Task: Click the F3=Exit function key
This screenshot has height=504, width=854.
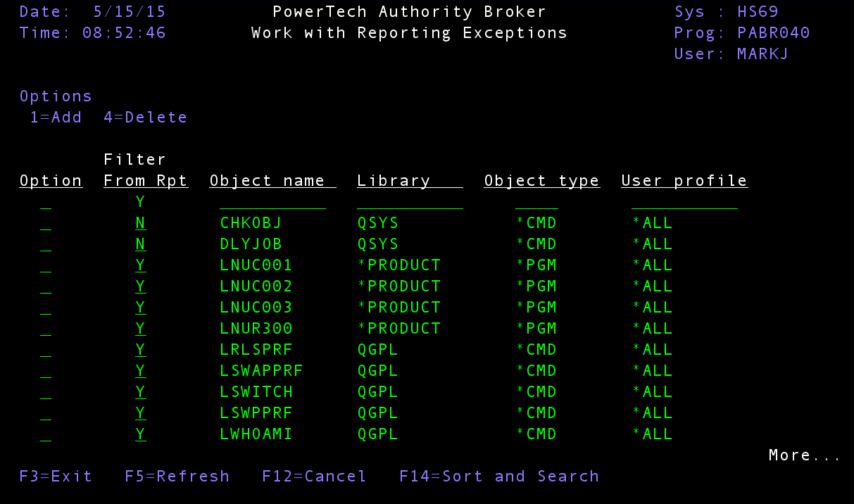Action: pos(56,477)
